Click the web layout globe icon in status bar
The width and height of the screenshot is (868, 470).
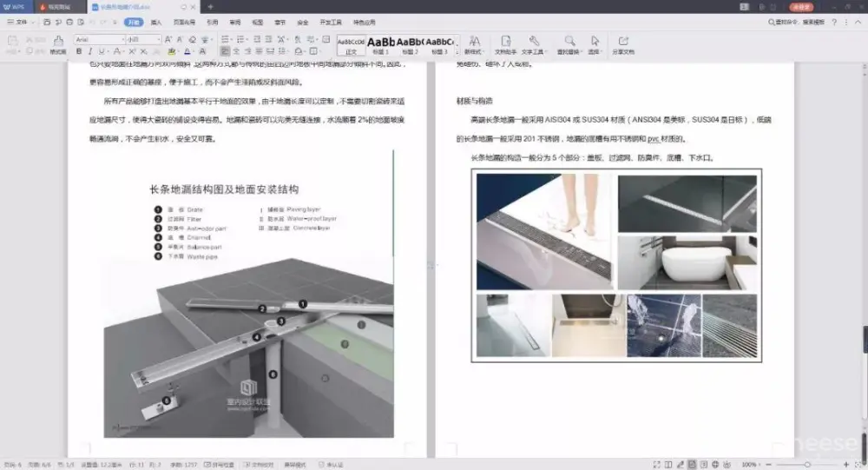(715, 465)
